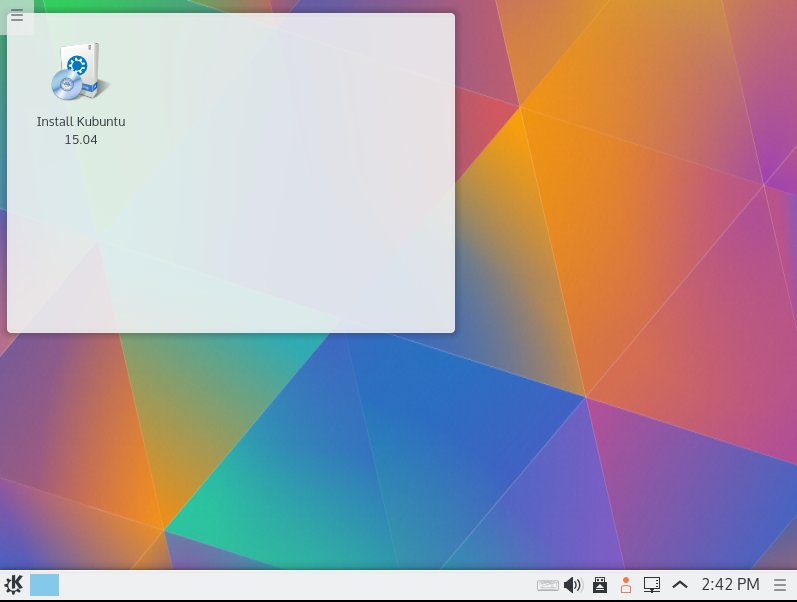Open the audio volume tray icon
This screenshot has width=797, height=602.
[573, 585]
